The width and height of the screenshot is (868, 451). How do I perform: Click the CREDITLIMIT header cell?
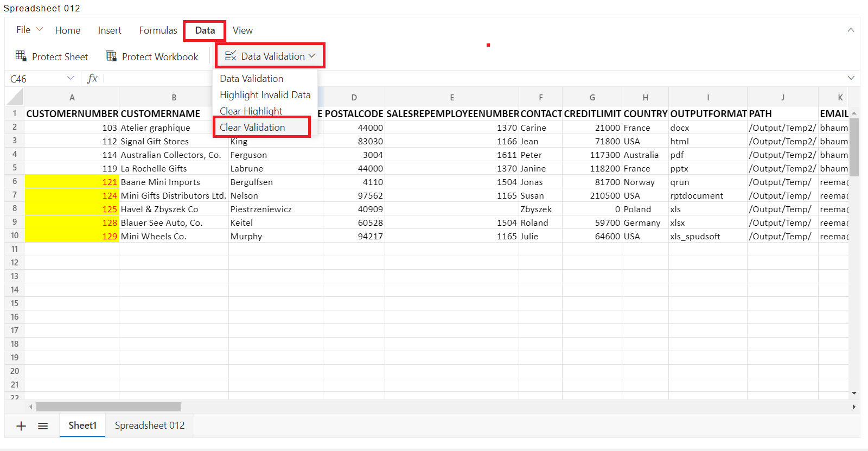pos(592,113)
